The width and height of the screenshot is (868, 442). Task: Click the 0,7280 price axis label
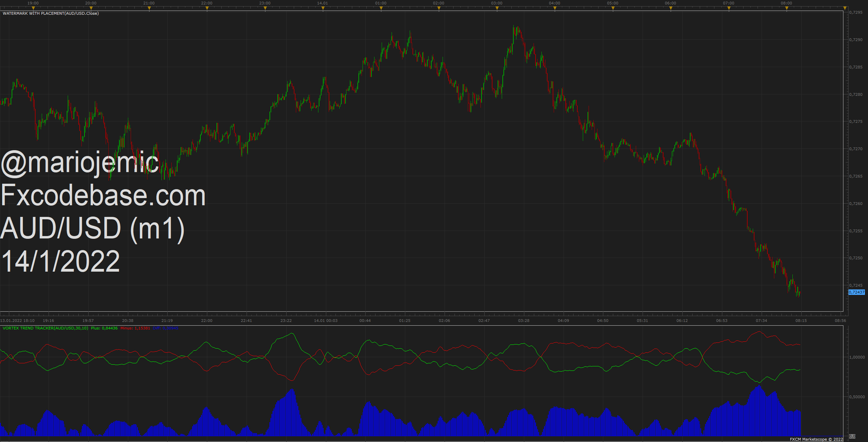coord(856,94)
